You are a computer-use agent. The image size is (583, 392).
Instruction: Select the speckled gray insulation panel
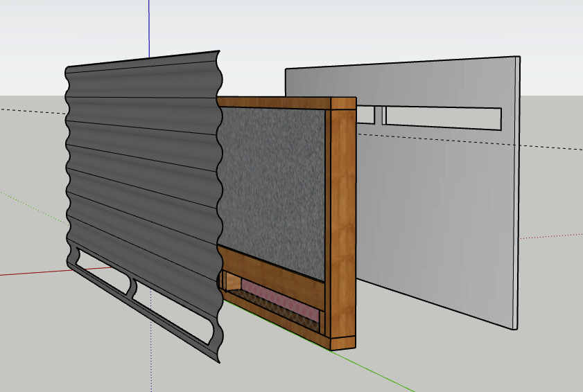[x=272, y=193]
